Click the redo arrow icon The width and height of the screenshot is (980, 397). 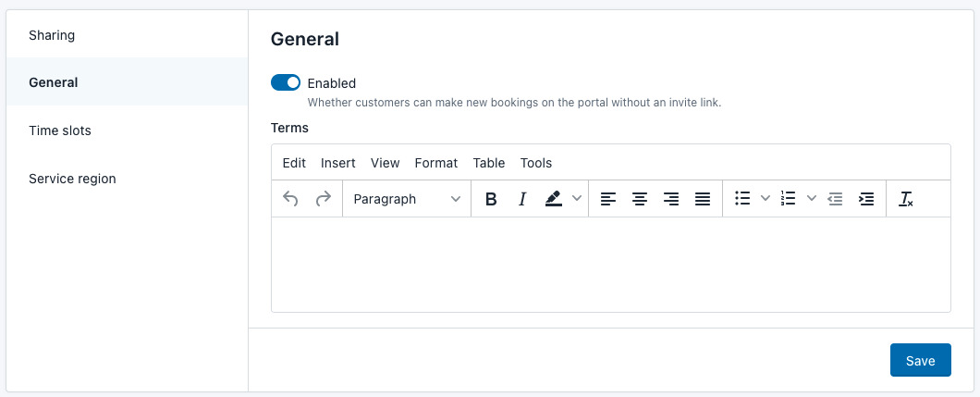point(324,199)
